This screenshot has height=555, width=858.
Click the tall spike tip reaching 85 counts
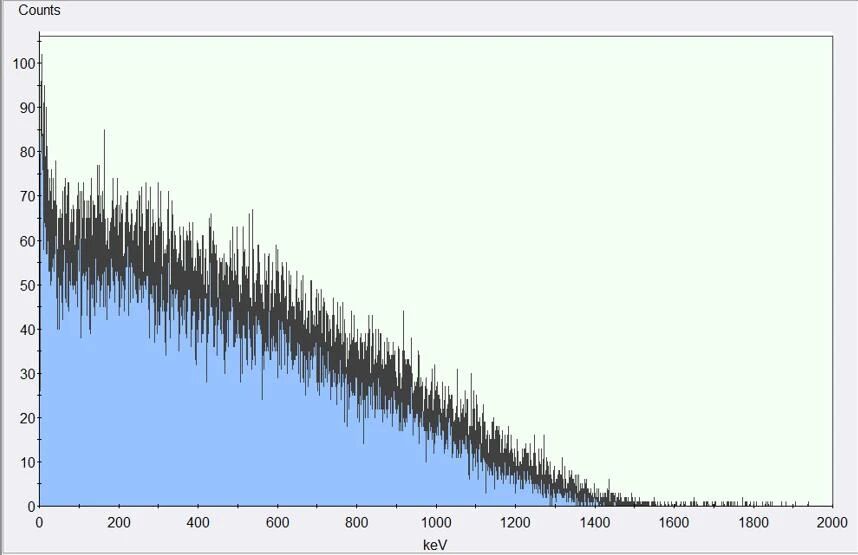104,131
